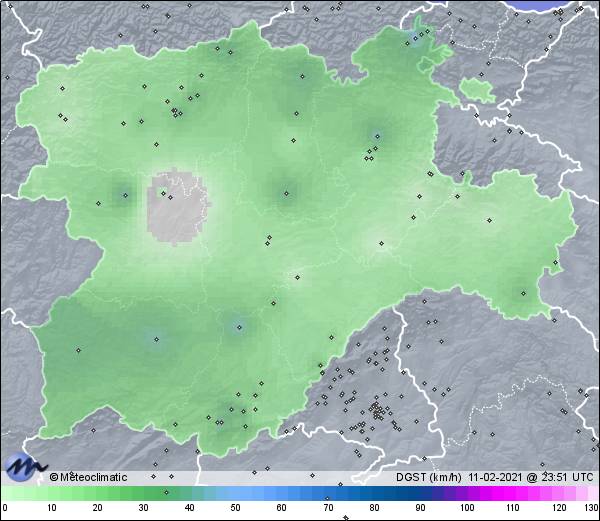Click the Meteoclimatic wave logo icon
Viewport: 600px width, 521px height.
(x=25, y=467)
